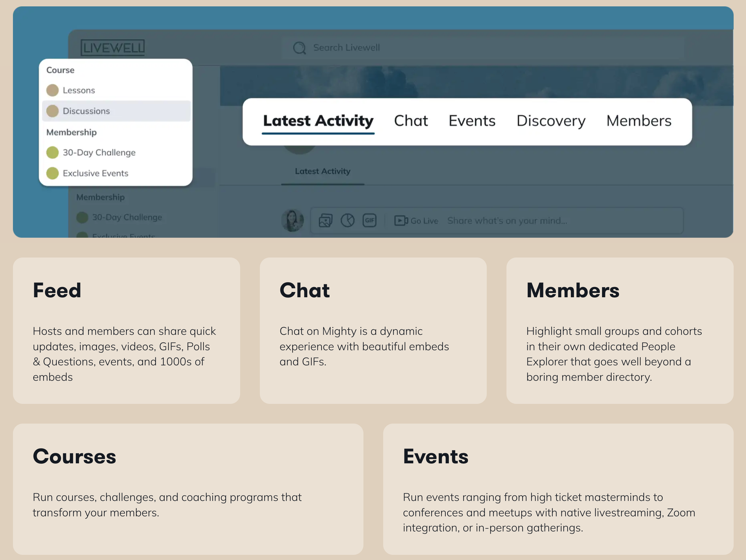
Task: Click the Go Live icon in feed
Action: [400, 221]
